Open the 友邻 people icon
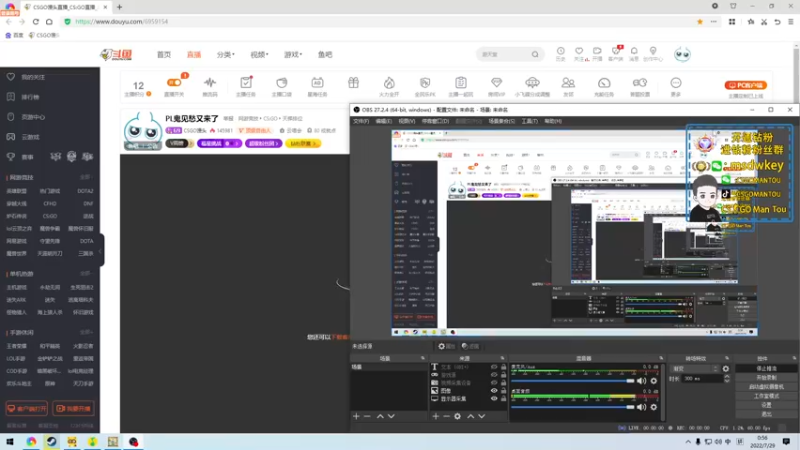The height and width of the screenshot is (450, 800). tap(568, 83)
